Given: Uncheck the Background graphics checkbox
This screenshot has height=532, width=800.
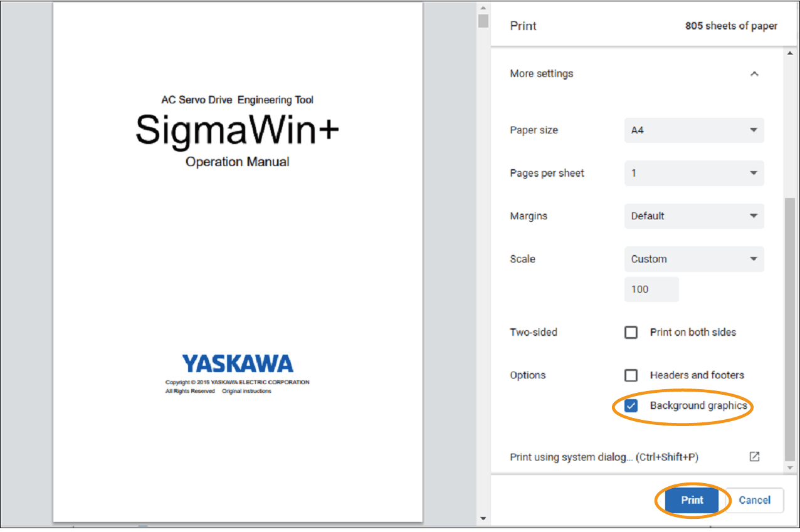Looking at the screenshot, I should (631, 406).
